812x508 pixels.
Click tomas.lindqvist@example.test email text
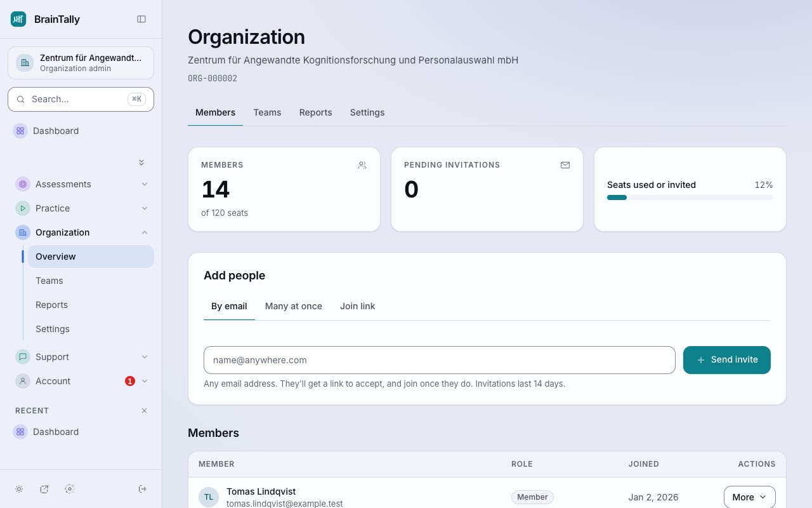click(x=285, y=504)
